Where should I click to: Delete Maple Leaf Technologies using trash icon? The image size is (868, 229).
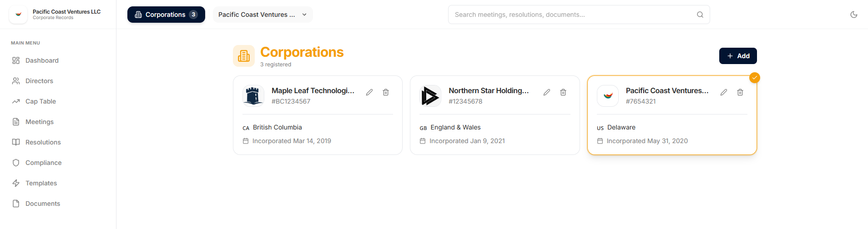pyautogui.click(x=386, y=92)
